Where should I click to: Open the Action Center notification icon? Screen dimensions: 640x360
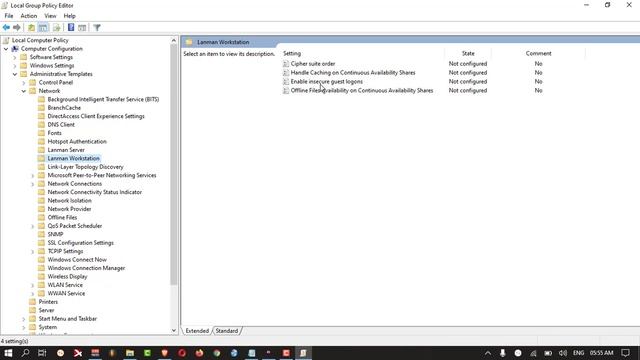click(625, 353)
